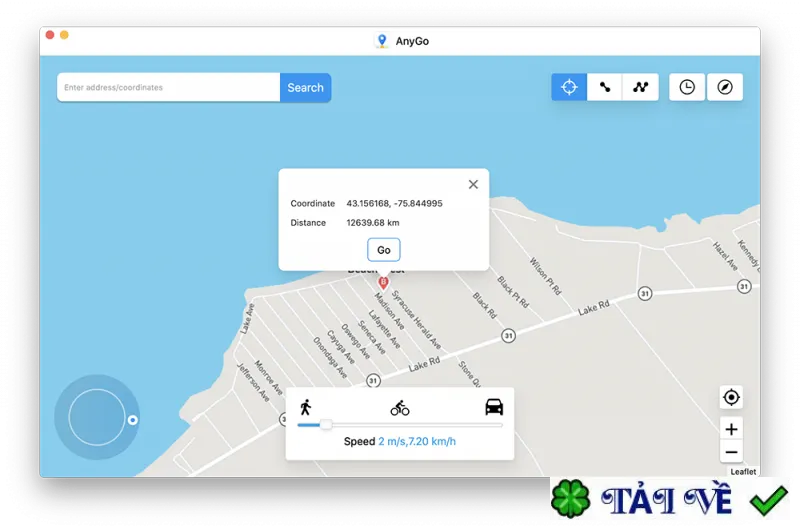800x530 pixels.
Task: Open the history clock icon
Action: coord(687,87)
